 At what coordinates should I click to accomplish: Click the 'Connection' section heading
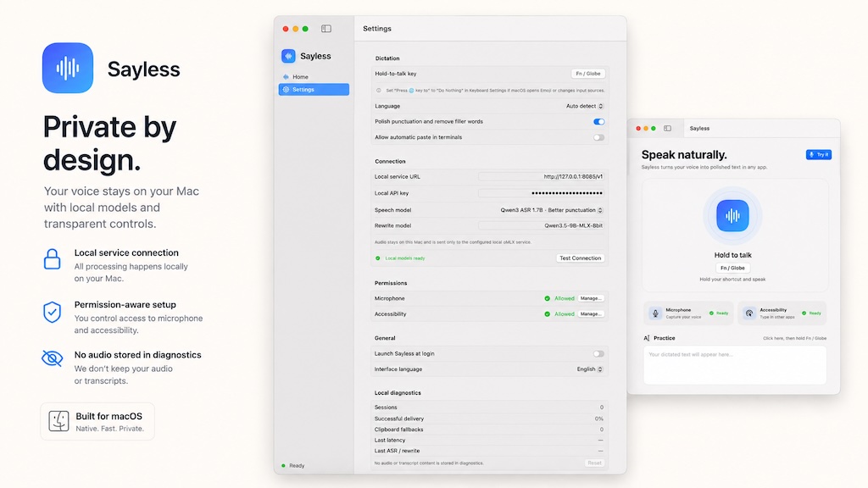(x=390, y=162)
